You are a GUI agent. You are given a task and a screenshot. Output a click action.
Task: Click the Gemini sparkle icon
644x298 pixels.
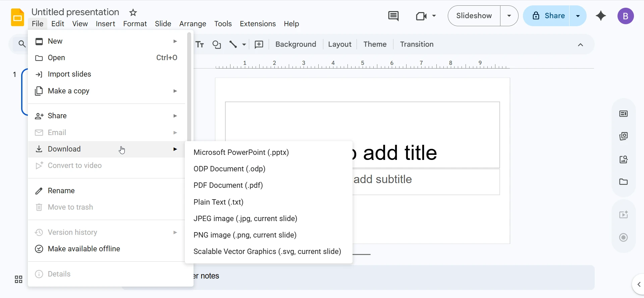point(601,16)
